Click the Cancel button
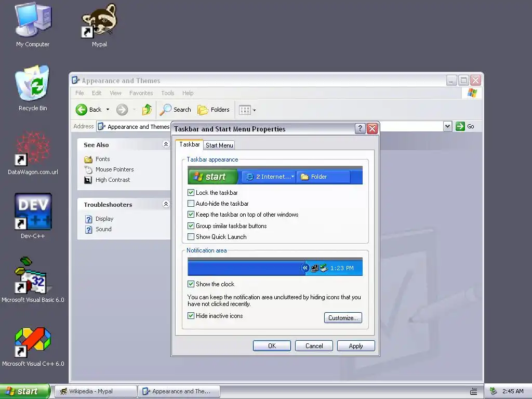Screen dimensions: 532x399 (314, 345)
